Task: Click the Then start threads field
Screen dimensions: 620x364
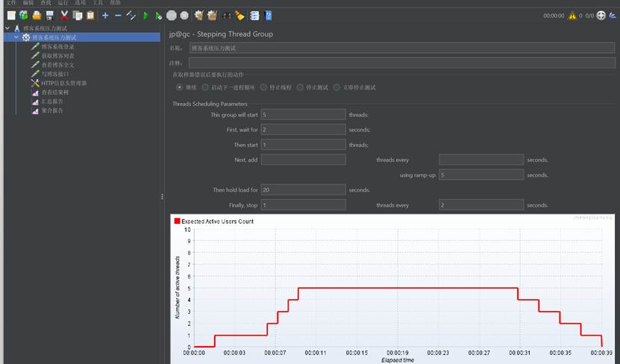Action: [303, 145]
